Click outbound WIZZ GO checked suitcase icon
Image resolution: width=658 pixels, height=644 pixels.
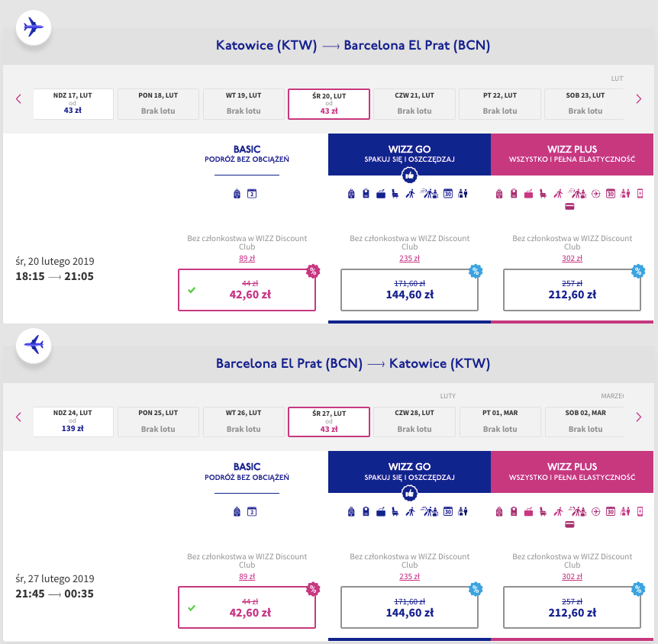381,194
